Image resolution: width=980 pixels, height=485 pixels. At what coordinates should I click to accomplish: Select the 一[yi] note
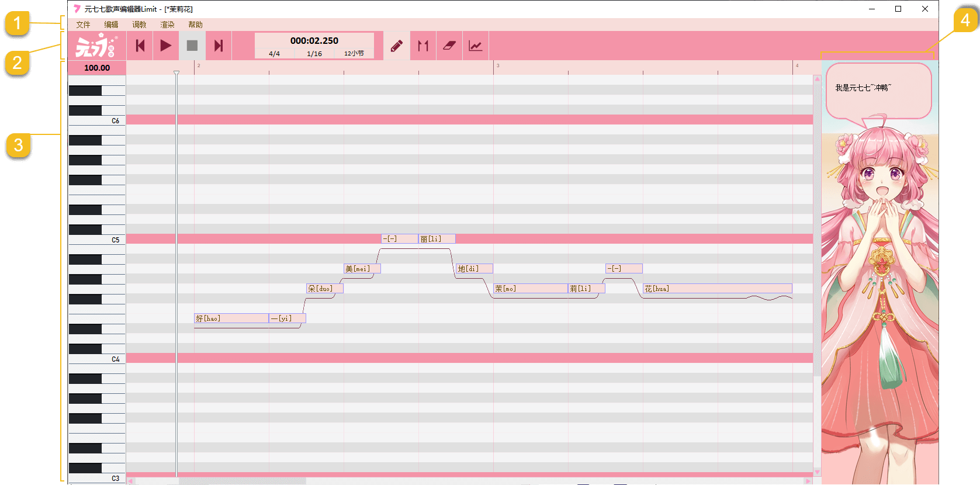(288, 318)
